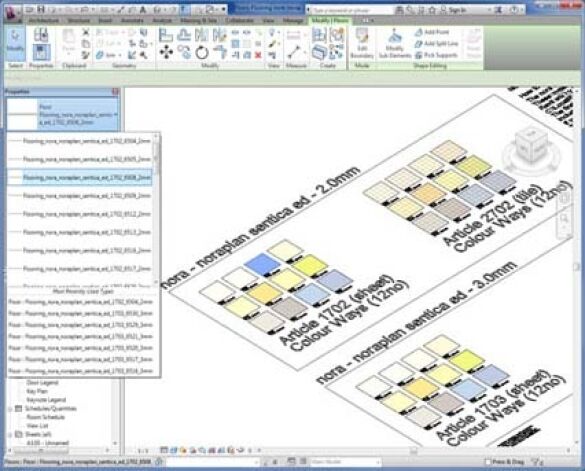This screenshot has width=585, height=471.
Task: Click the bright blue swatch in Article 1702 group
Action: tap(263, 264)
